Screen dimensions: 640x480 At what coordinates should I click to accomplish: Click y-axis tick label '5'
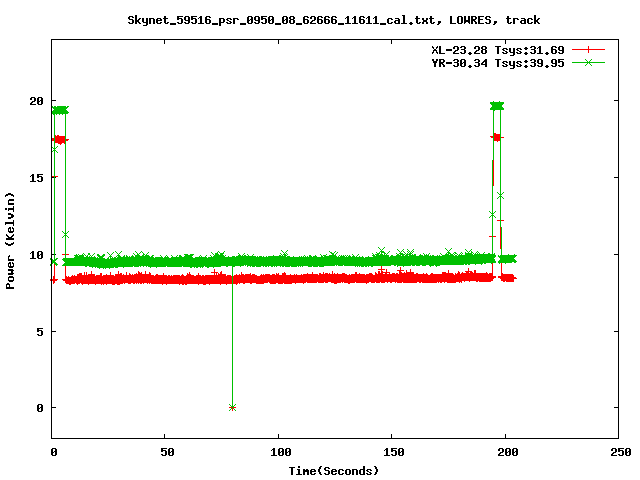click(x=40, y=331)
